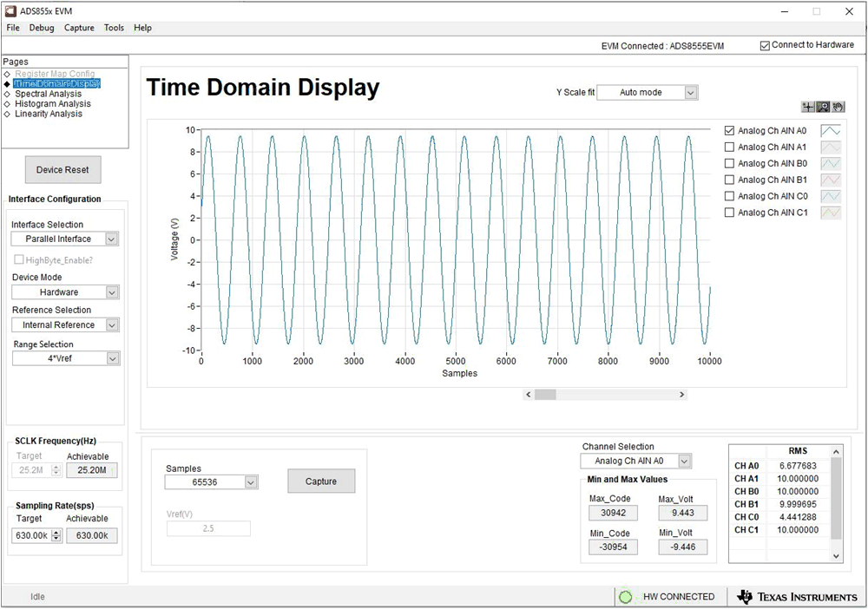Viewport: 868px width, 609px height.
Task: Enable the Analog Ch AIN B0 trace
Action: click(730, 163)
